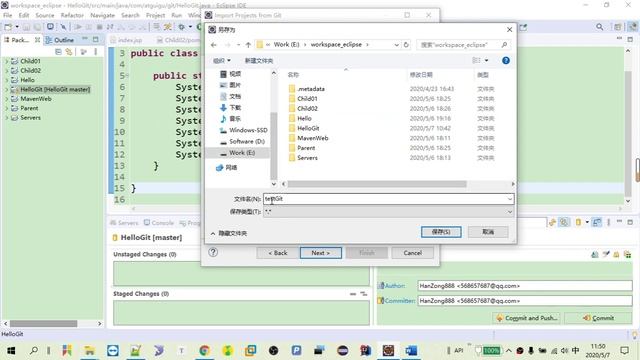Open the Refactor menu

pyautogui.click(x=72, y=15)
